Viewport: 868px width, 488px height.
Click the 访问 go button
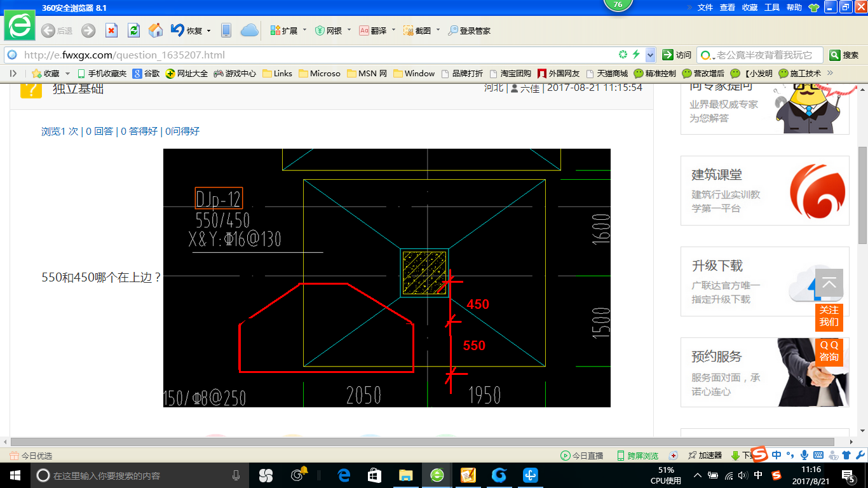677,55
